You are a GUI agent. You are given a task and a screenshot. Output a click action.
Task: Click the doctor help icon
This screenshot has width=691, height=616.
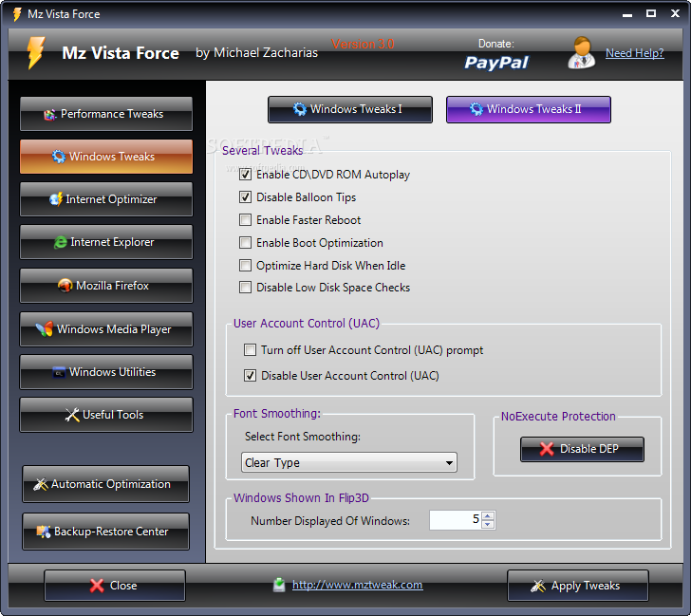pyautogui.click(x=581, y=52)
